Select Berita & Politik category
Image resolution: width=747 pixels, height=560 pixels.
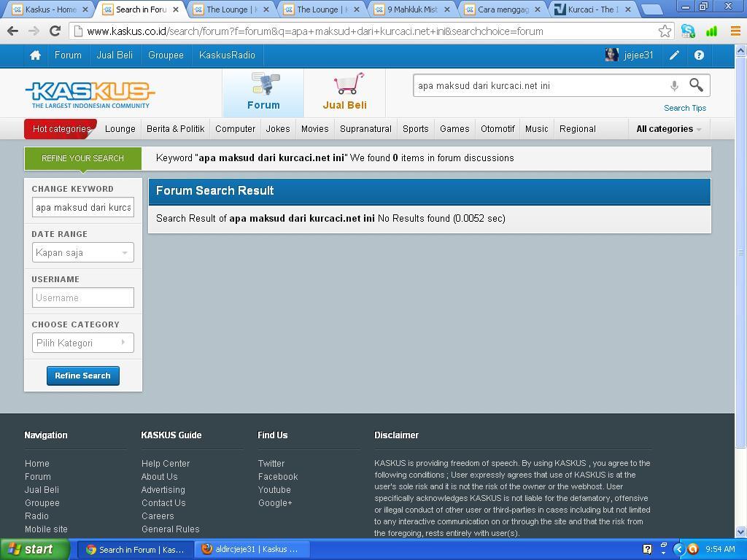point(175,129)
